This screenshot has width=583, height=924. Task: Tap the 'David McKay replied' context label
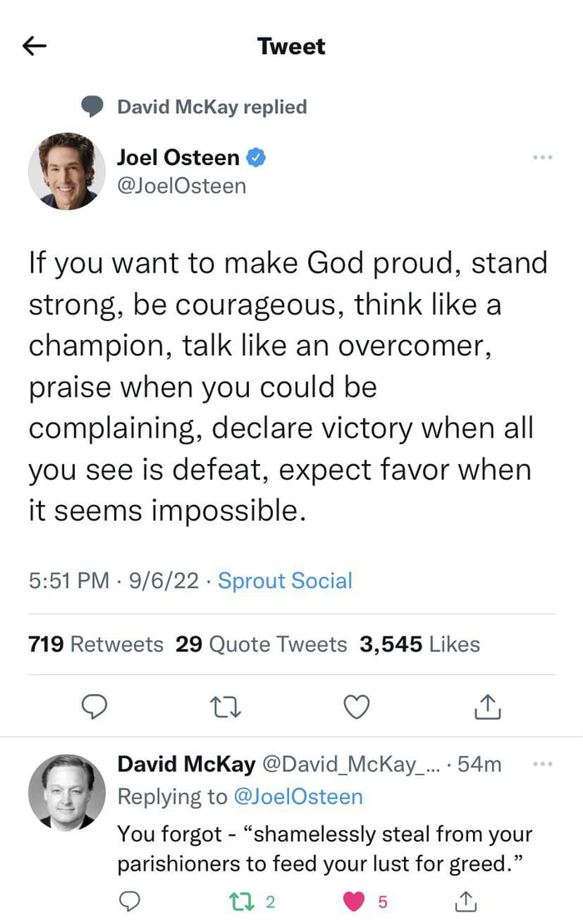click(212, 107)
